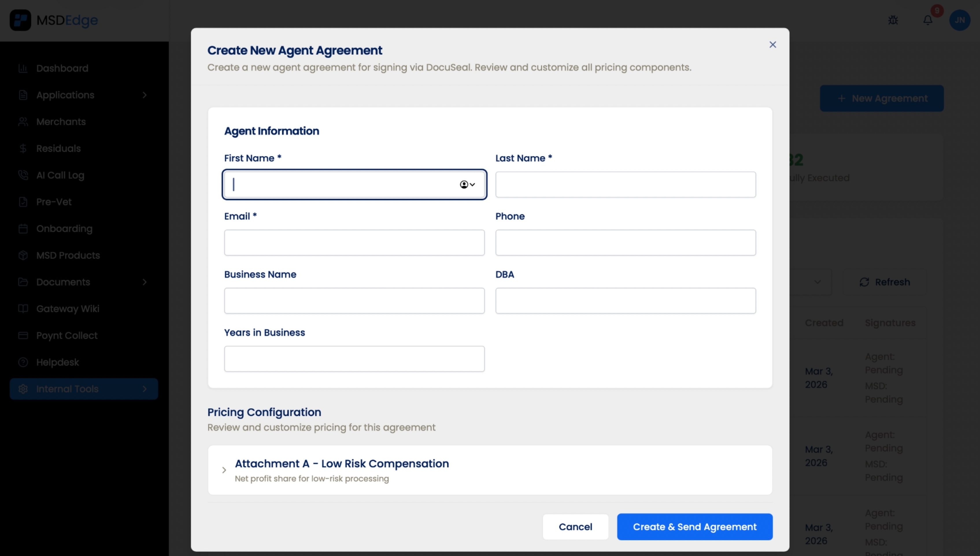980x556 pixels.
Task: Expand the Applications submenu chevron
Action: pos(144,95)
